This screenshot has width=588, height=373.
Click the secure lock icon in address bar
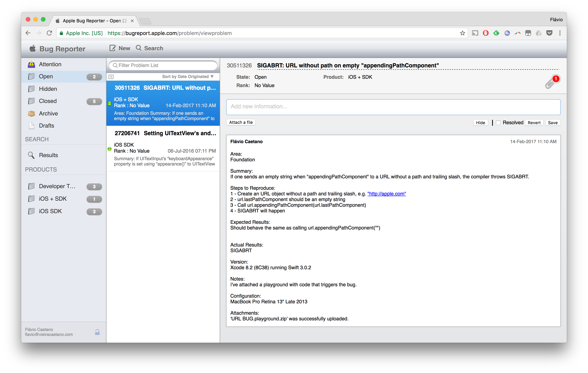(x=62, y=33)
